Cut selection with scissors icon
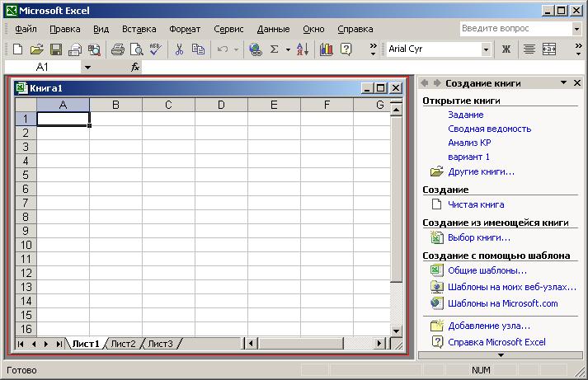Image resolution: width=588 pixels, height=380 pixels. [x=179, y=49]
